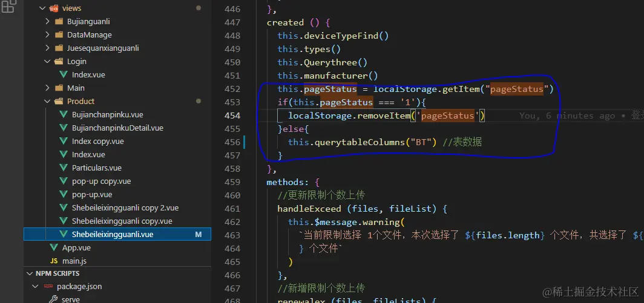The width and height of the screenshot is (644, 303).
Task: Expand the Juesequanxianguanli folder
Action: pyautogui.click(x=47, y=48)
